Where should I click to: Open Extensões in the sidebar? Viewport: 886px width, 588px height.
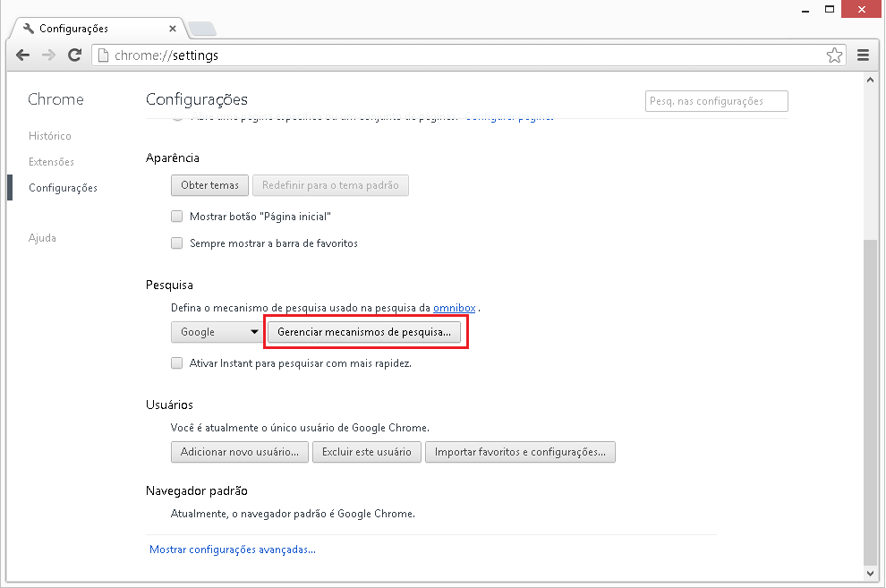51,162
